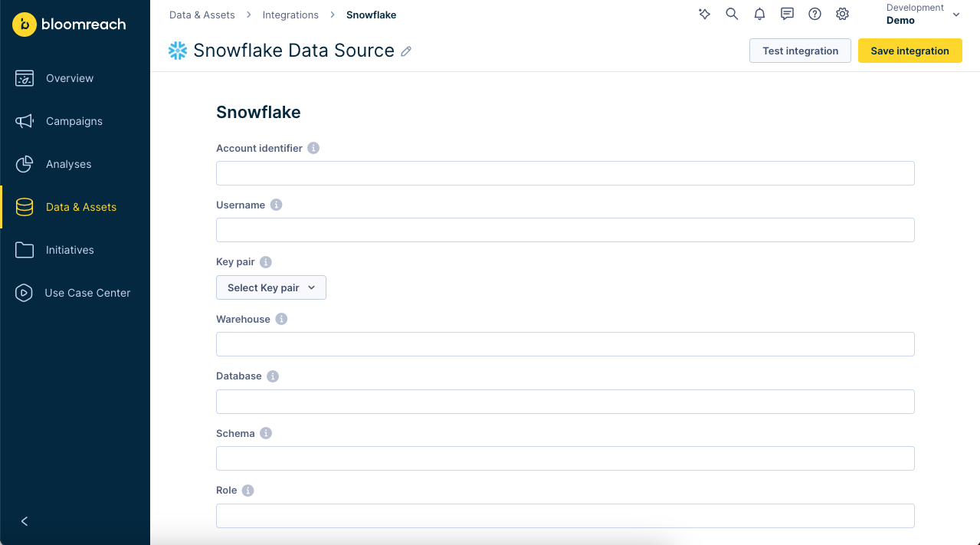Expand the Development Demo project switcher
980x545 pixels.
923,14
